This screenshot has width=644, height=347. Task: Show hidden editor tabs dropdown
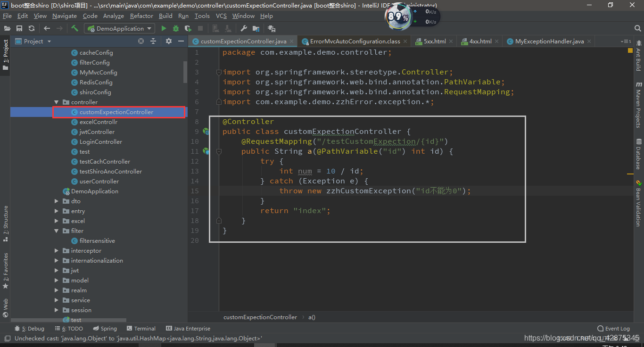click(x=626, y=41)
